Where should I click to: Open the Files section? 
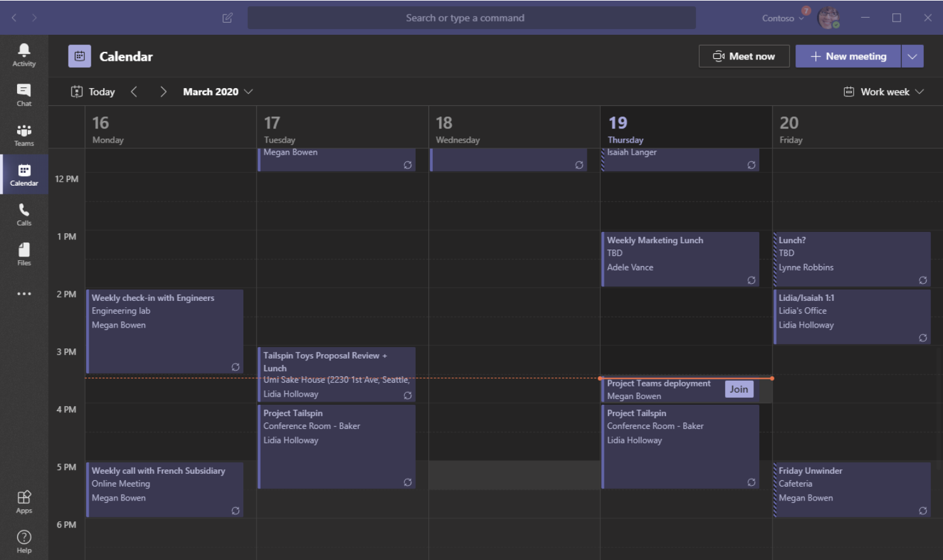[23, 253]
